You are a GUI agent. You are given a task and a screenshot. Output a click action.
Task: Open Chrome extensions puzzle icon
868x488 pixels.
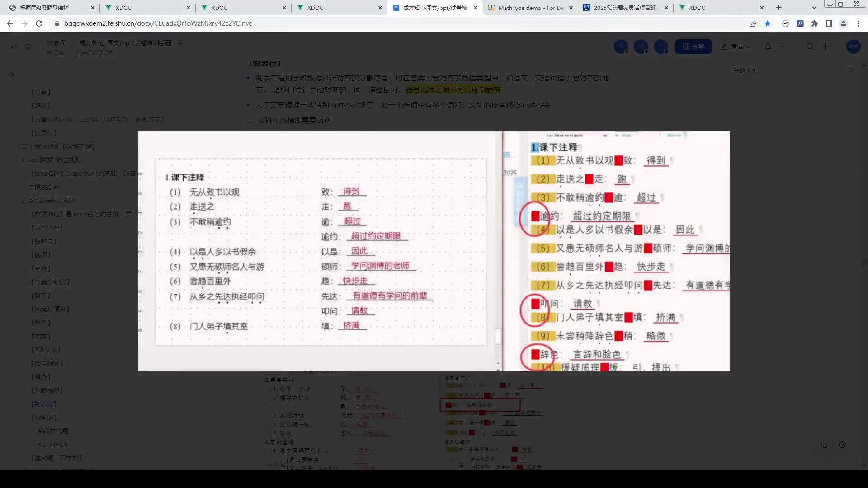(814, 23)
